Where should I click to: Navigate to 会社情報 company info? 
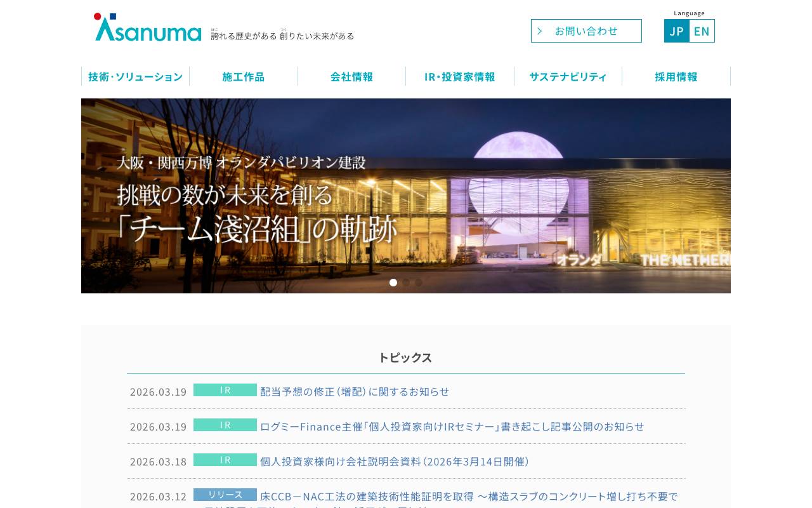351,76
